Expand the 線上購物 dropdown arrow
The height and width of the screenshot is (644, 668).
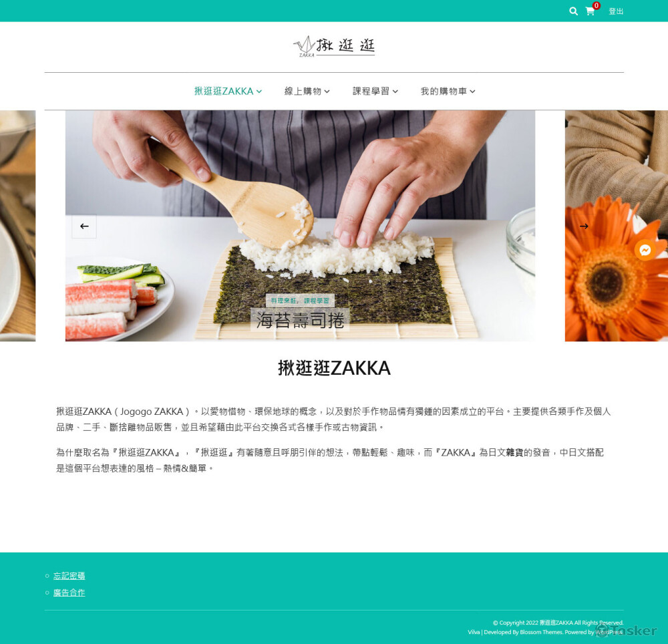point(327,91)
